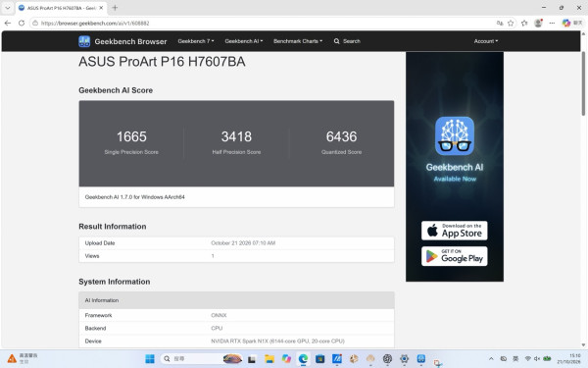Open the Geekbench 7 dropdown menu
588x368 pixels.
pos(196,41)
